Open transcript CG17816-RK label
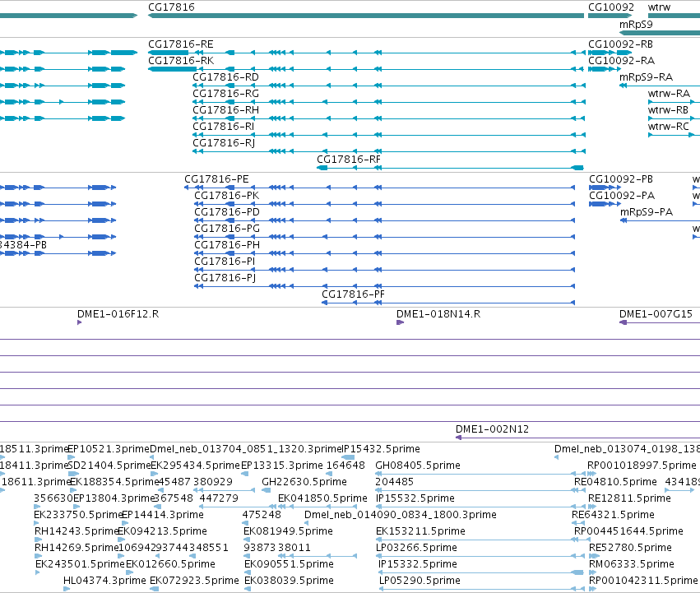The height and width of the screenshot is (593, 700). pyautogui.click(x=181, y=61)
